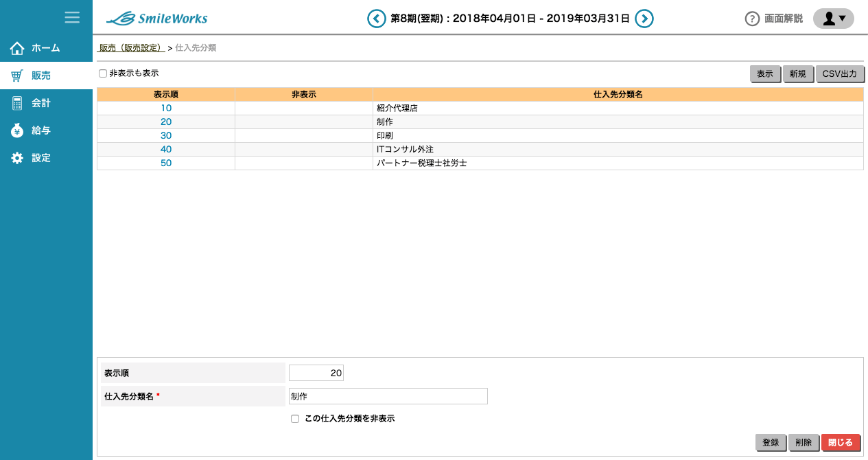868x460 pixels.
Task: Go to next fiscal period arrow
Action: tap(644, 19)
